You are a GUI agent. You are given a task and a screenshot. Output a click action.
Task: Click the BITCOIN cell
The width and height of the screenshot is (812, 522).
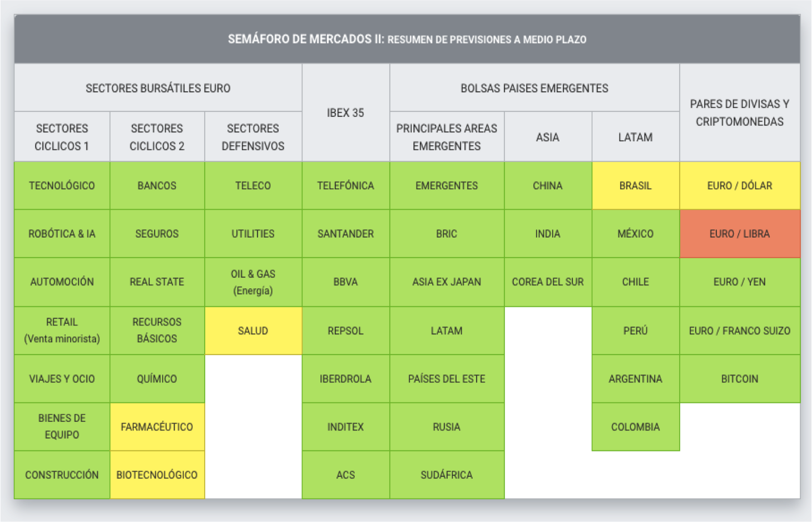coord(739,379)
